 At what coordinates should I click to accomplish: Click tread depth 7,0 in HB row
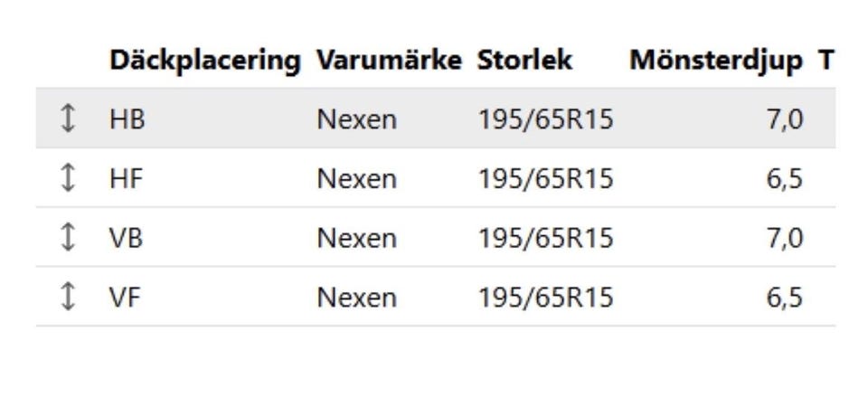pyautogui.click(x=784, y=119)
